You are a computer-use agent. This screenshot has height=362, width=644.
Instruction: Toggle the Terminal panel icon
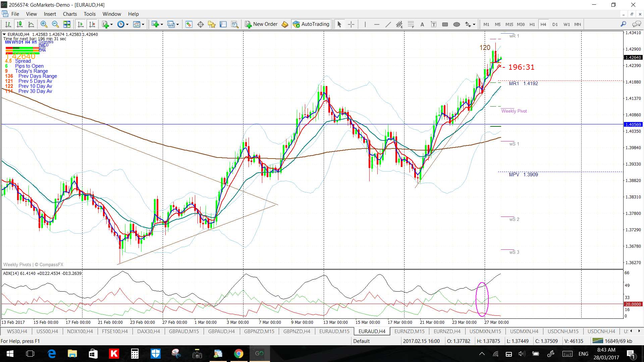point(223,24)
